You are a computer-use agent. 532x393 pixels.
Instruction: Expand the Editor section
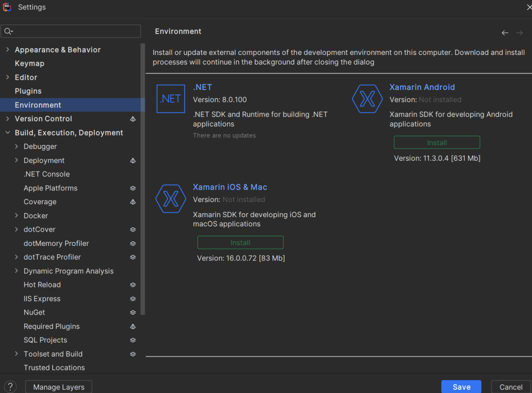(x=7, y=77)
